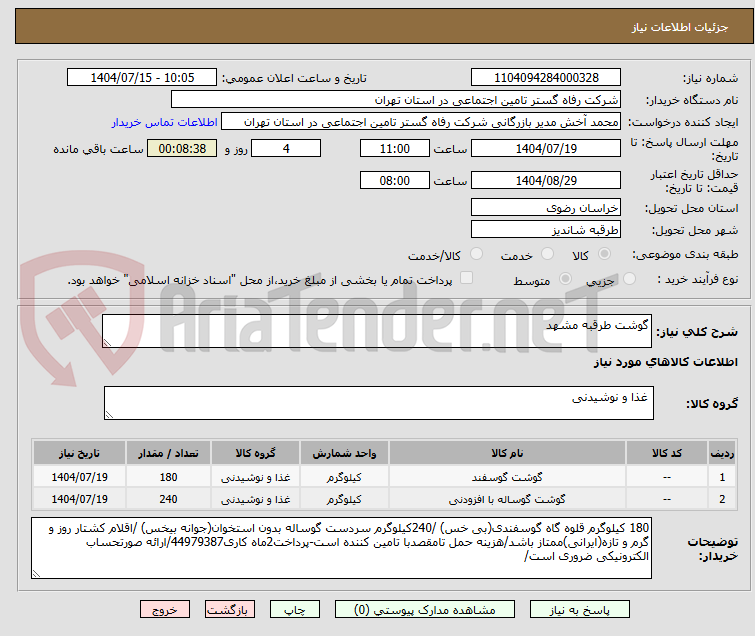Click the تعداد / مقدار column header

[168, 453]
